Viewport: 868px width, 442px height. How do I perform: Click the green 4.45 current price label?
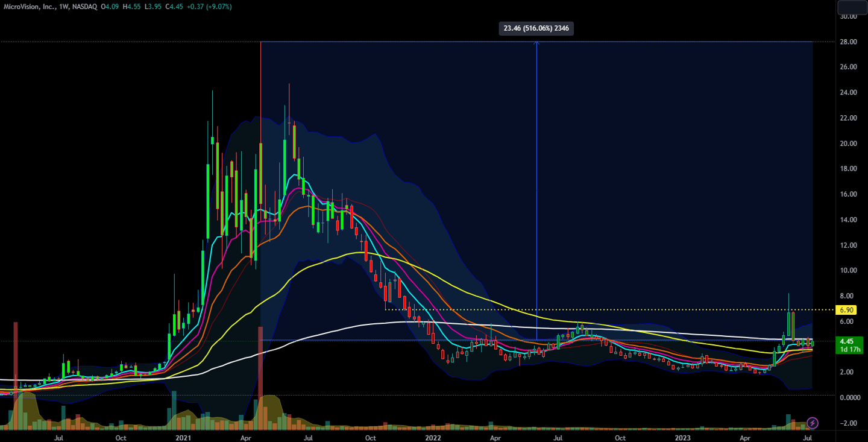[x=847, y=341]
